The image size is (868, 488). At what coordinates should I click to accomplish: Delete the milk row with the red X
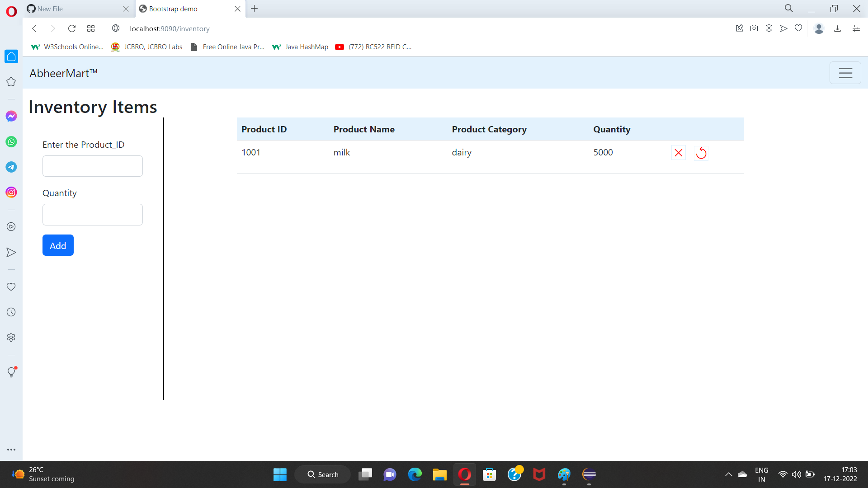coord(678,153)
